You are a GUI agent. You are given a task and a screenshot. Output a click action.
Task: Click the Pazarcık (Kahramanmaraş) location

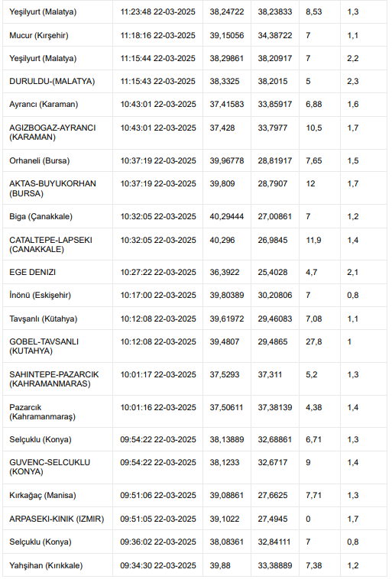[x=42, y=412]
